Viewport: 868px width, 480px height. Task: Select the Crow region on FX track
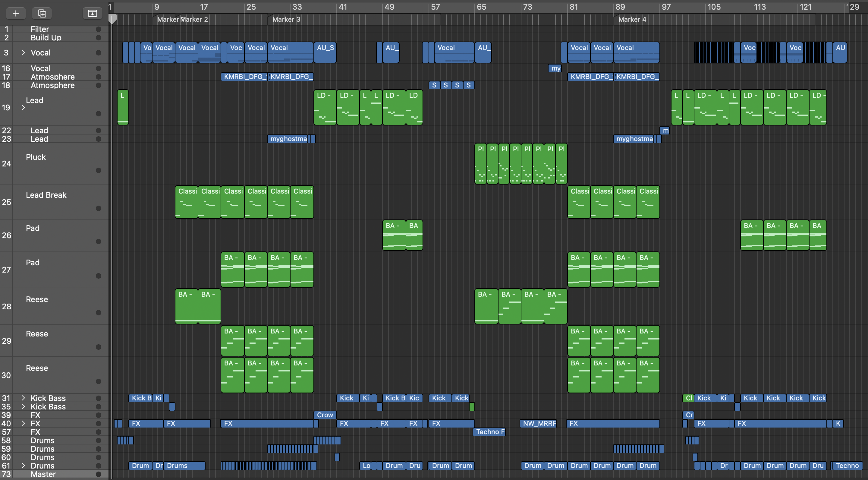[x=325, y=415]
